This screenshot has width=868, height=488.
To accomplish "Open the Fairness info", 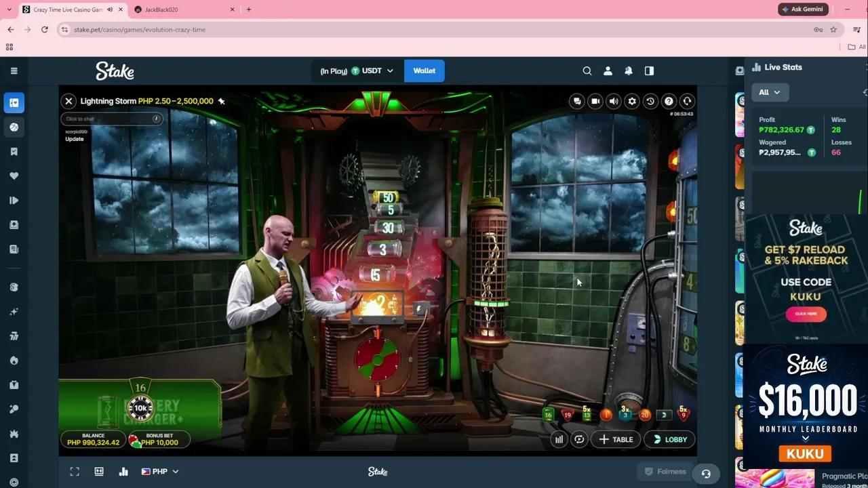I will [665, 472].
